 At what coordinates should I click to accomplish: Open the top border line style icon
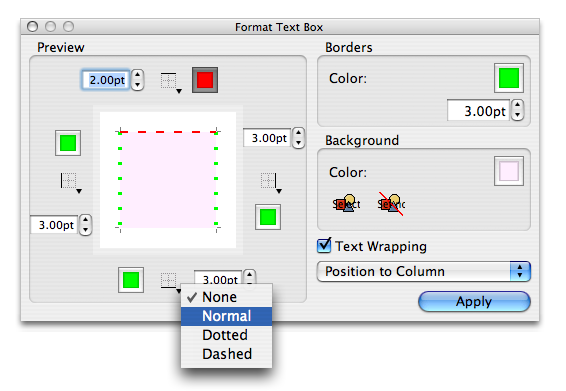pyautogui.click(x=170, y=82)
